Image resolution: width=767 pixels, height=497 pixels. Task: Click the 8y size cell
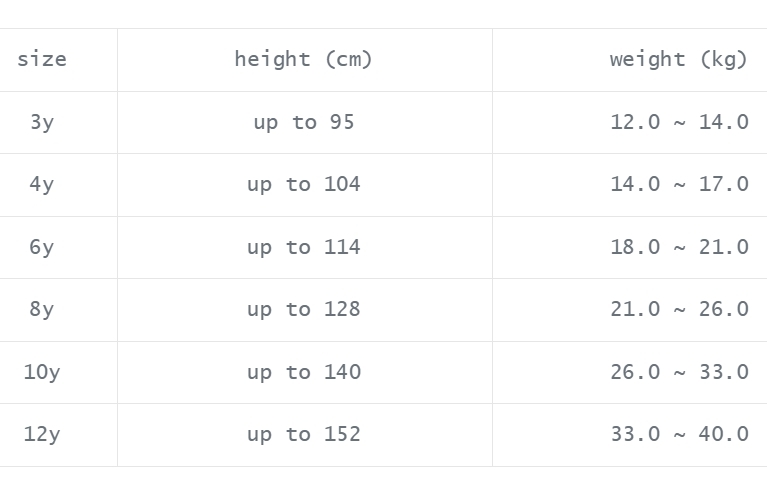tap(42, 309)
